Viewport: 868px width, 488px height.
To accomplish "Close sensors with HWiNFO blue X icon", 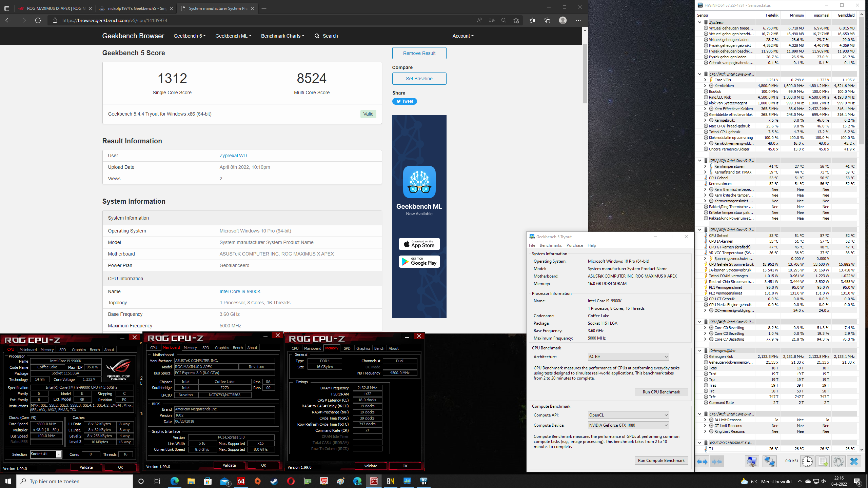I will (854, 462).
